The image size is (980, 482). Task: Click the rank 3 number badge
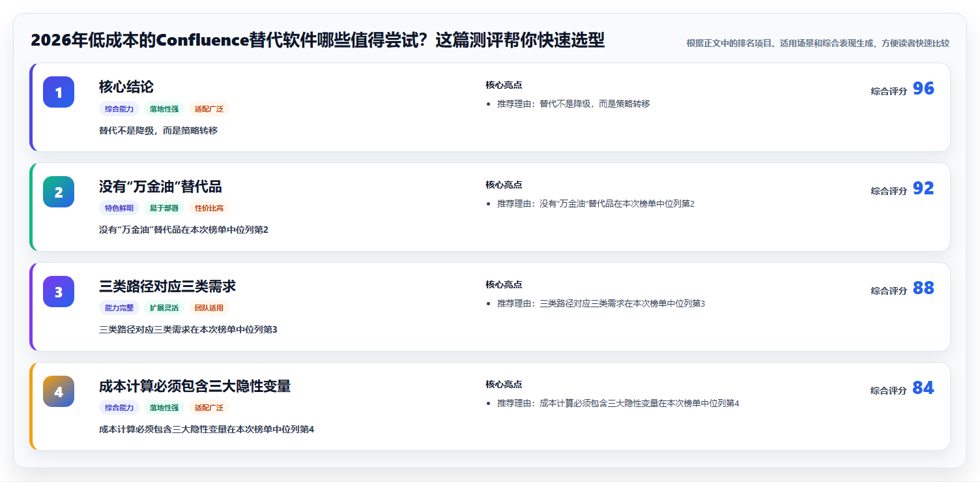pyautogui.click(x=59, y=292)
